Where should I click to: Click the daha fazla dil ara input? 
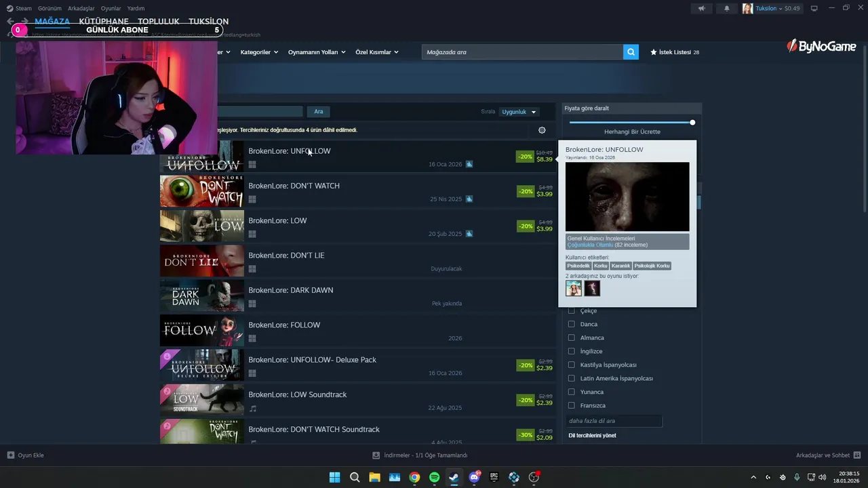[614, 421]
